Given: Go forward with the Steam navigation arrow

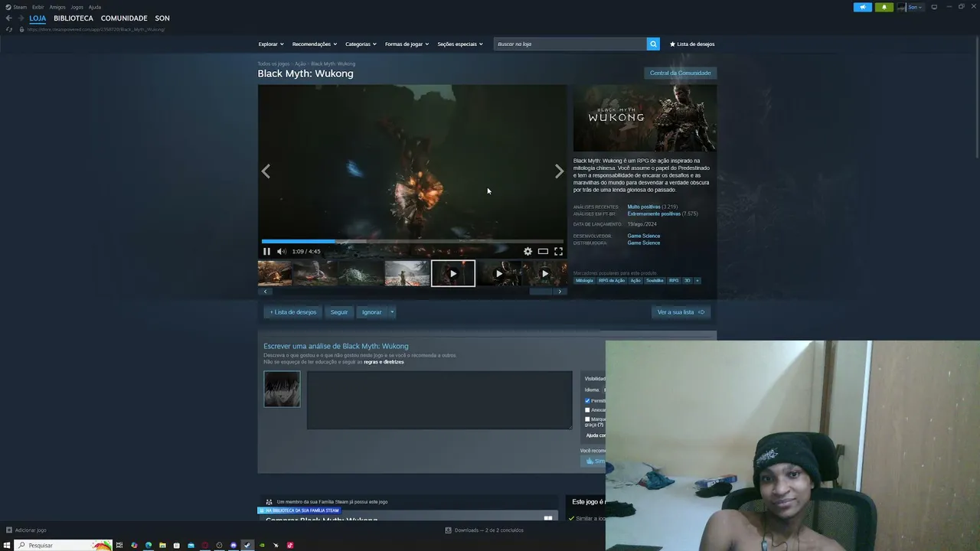Looking at the screenshot, I should click(21, 18).
